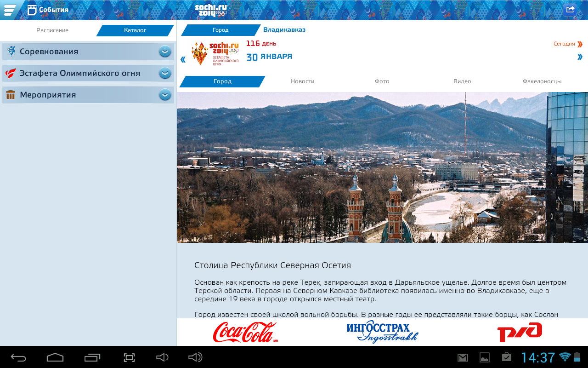Image resolution: width=588 pixels, height=368 pixels.
Task: Tap the share icon in top bar
Action: 570,10
